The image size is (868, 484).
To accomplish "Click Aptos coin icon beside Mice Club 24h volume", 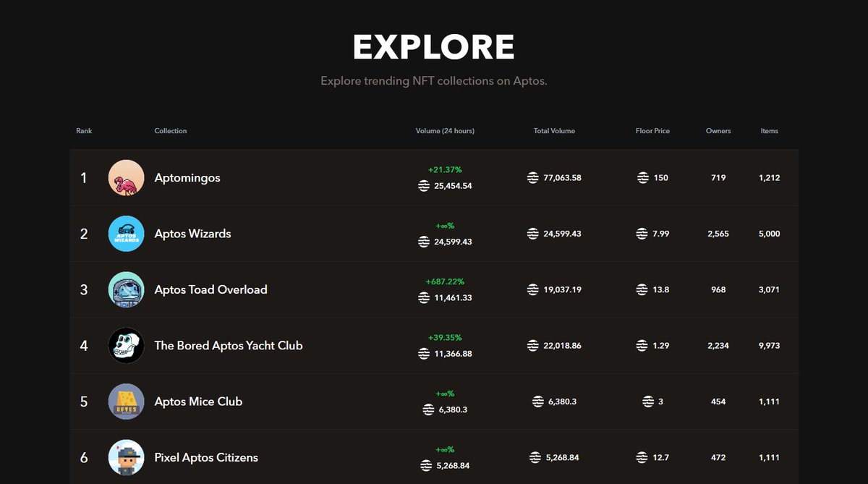I will tap(428, 409).
